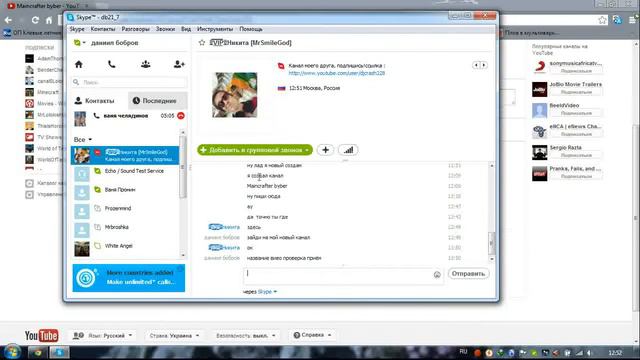Click Никита's profile photo
Viewport: 640px width, 360px height.
[x=235, y=95]
